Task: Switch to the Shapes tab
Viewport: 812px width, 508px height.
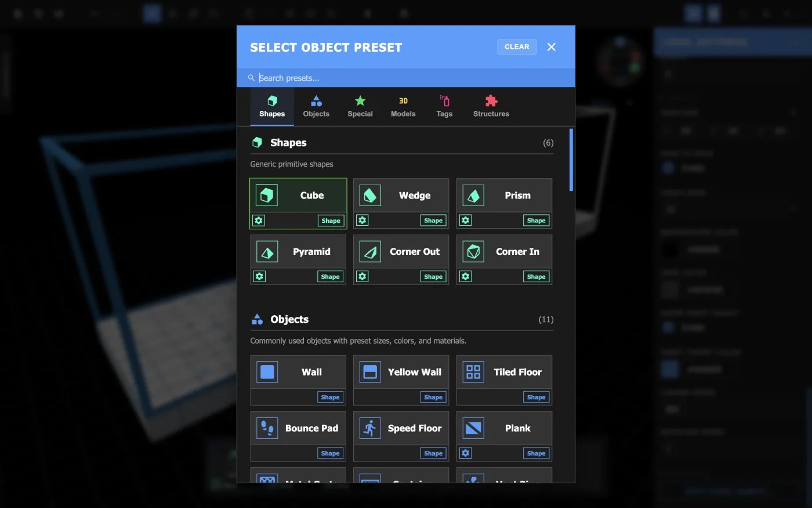Action: point(272,107)
